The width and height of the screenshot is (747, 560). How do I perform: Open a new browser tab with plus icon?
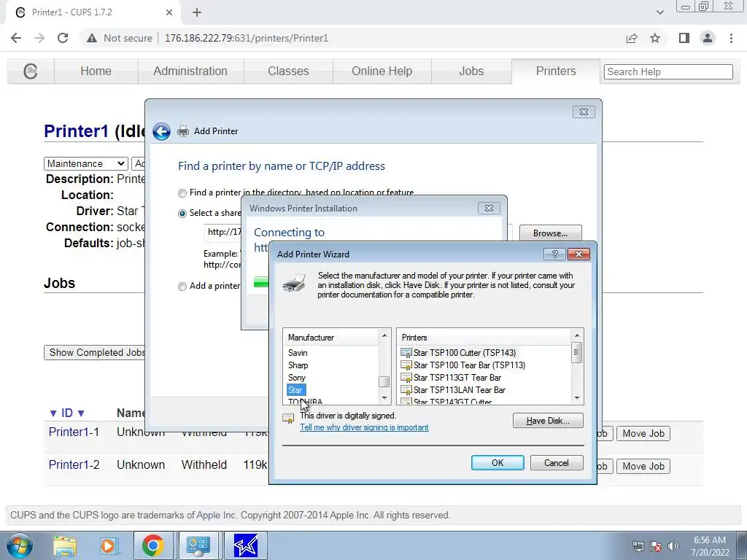pyautogui.click(x=197, y=12)
